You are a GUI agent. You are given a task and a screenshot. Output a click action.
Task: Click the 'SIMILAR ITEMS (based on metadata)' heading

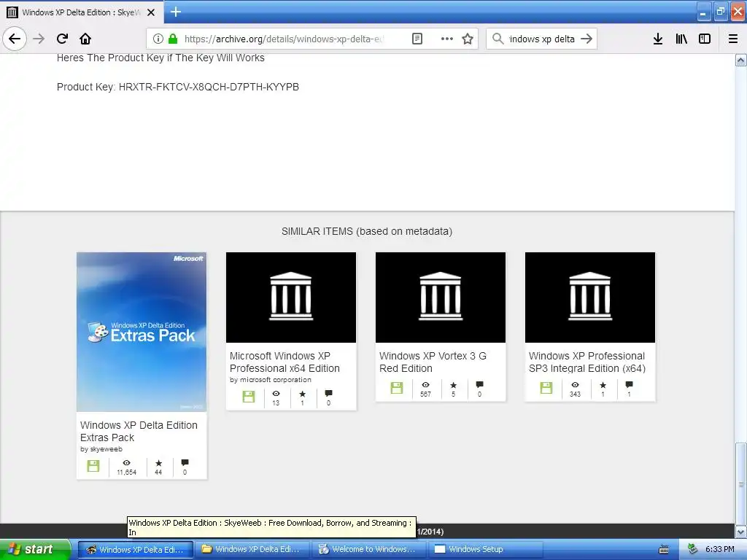pos(367,231)
